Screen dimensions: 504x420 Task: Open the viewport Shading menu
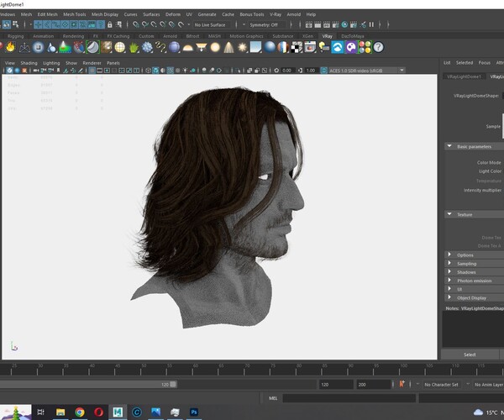pos(29,63)
